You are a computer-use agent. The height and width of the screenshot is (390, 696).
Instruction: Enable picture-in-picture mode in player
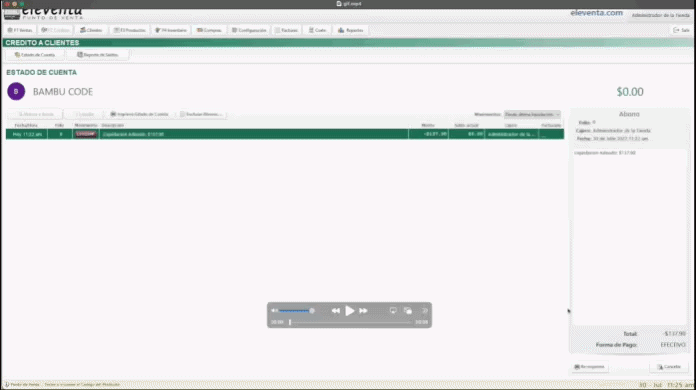click(x=408, y=311)
